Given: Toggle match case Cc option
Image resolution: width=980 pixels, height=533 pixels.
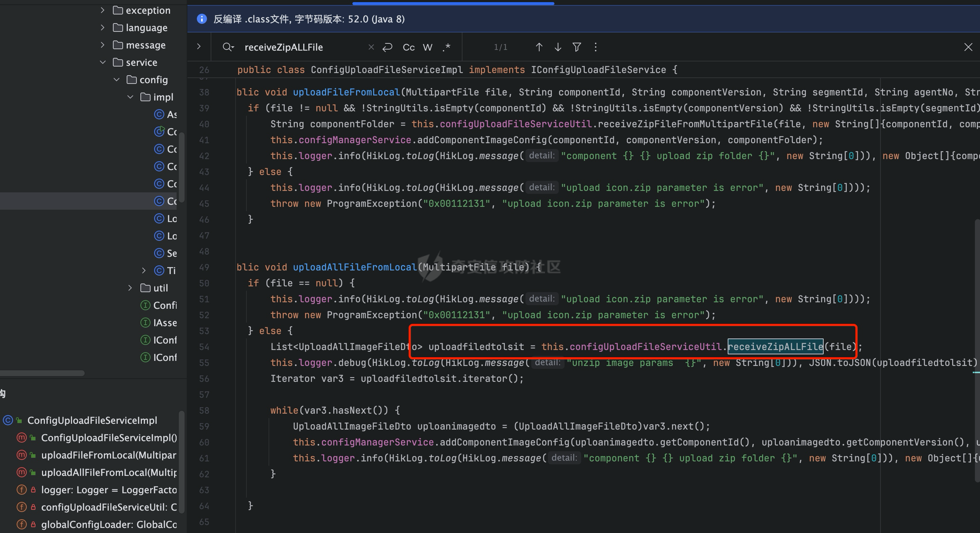Looking at the screenshot, I should coord(409,47).
